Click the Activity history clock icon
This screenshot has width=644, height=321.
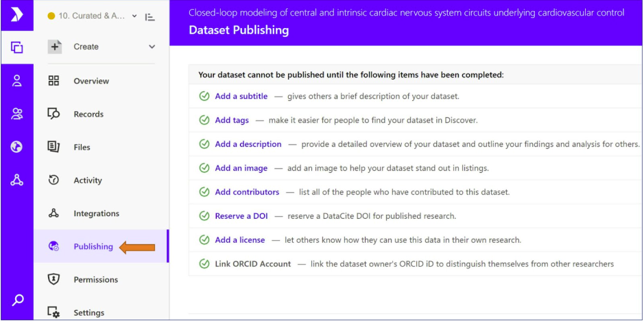[x=53, y=180]
